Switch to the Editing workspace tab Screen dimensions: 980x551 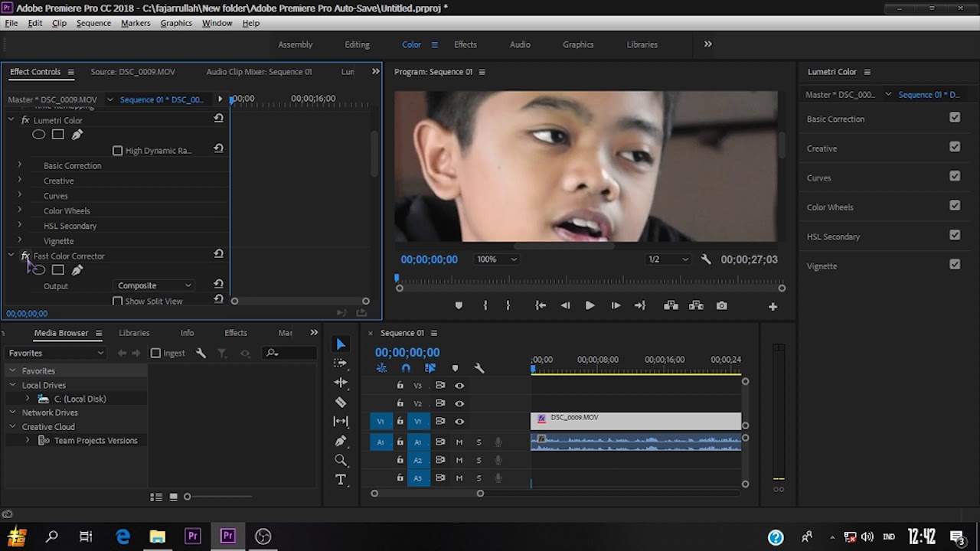[x=357, y=44]
